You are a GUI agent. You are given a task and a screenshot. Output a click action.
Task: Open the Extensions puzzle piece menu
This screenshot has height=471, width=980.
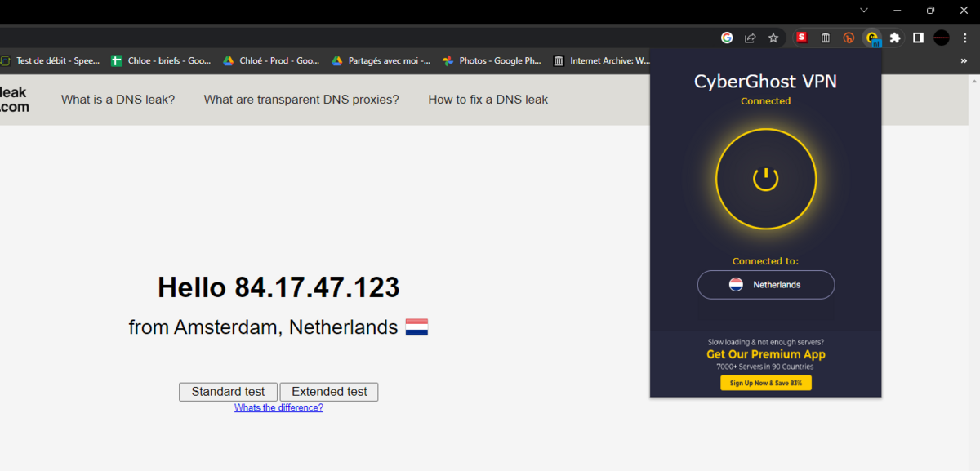(895, 38)
